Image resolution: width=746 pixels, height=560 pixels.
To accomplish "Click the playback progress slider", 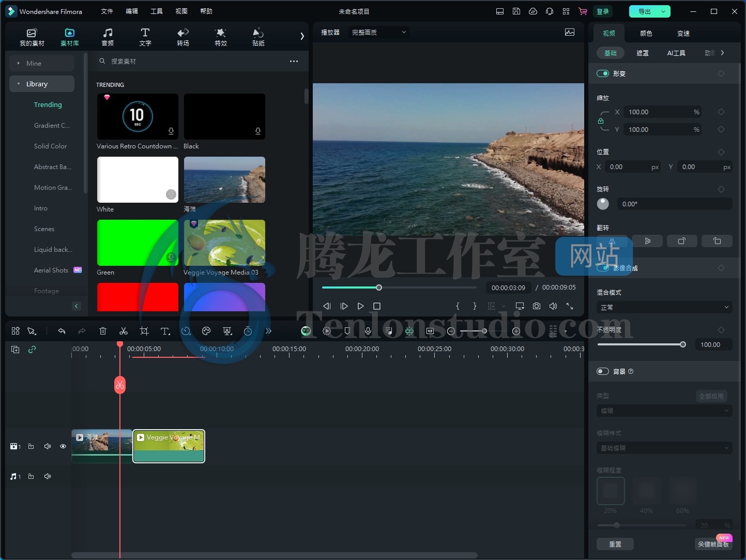I will pos(399,287).
